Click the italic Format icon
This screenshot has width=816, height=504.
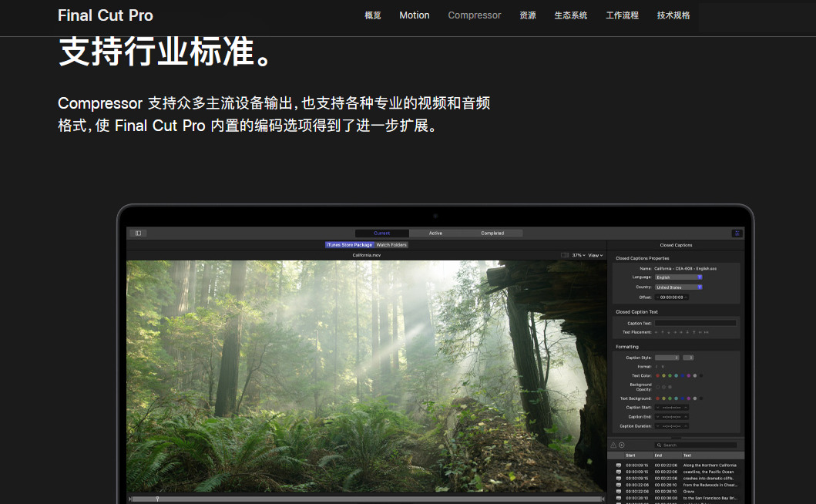tap(656, 367)
